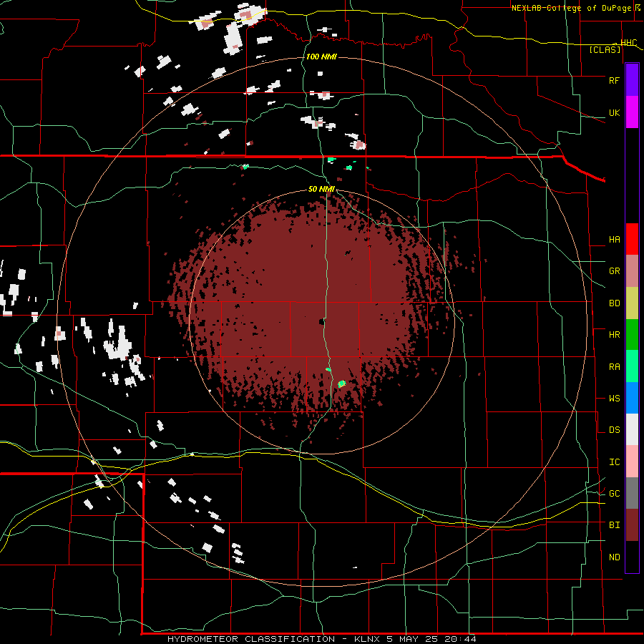This screenshot has height=644, width=644.
Task: Click the UK legend label
Action: [x=614, y=112]
